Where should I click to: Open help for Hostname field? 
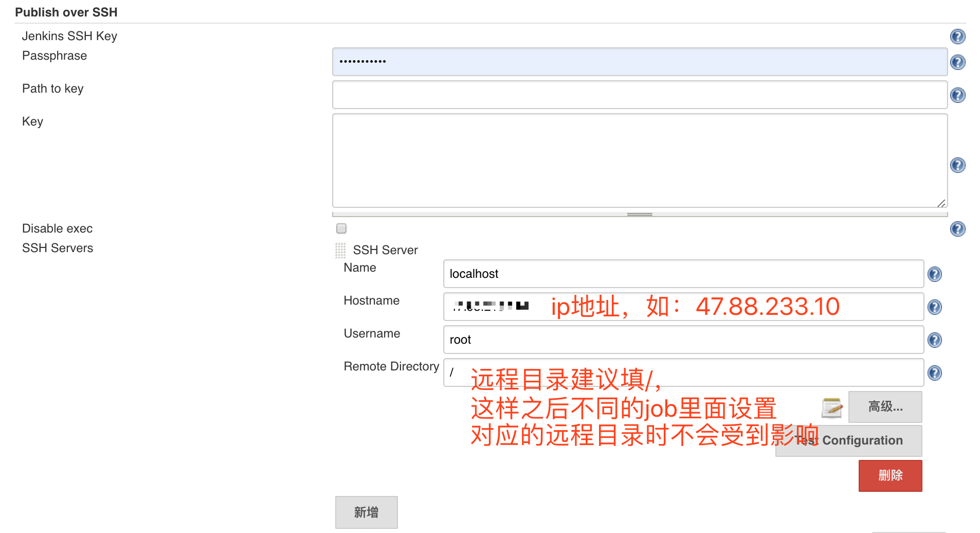(x=934, y=307)
